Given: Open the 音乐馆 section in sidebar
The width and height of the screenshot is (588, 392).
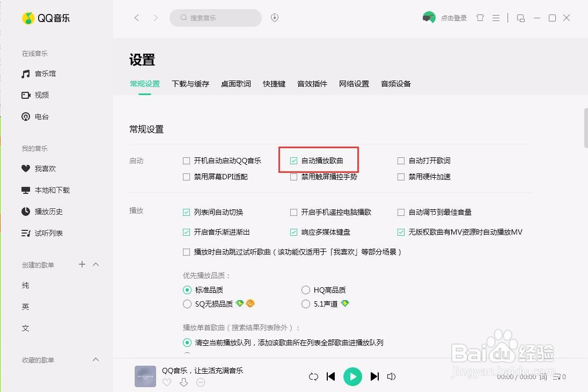Looking at the screenshot, I should [x=41, y=74].
